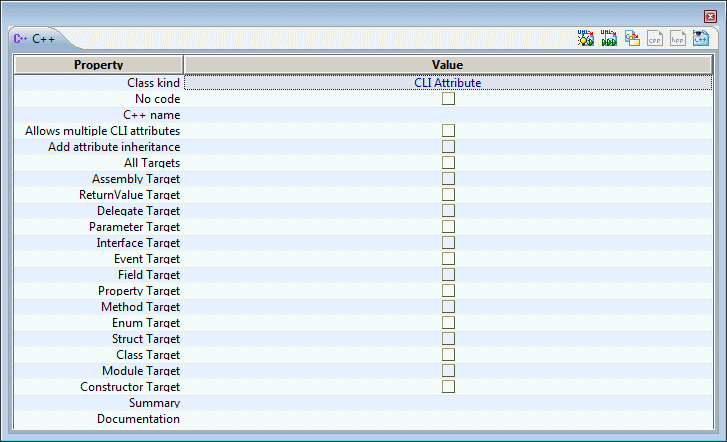
Task: Open the Class kind value CLI Attribute
Action: [x=448, y=83]
